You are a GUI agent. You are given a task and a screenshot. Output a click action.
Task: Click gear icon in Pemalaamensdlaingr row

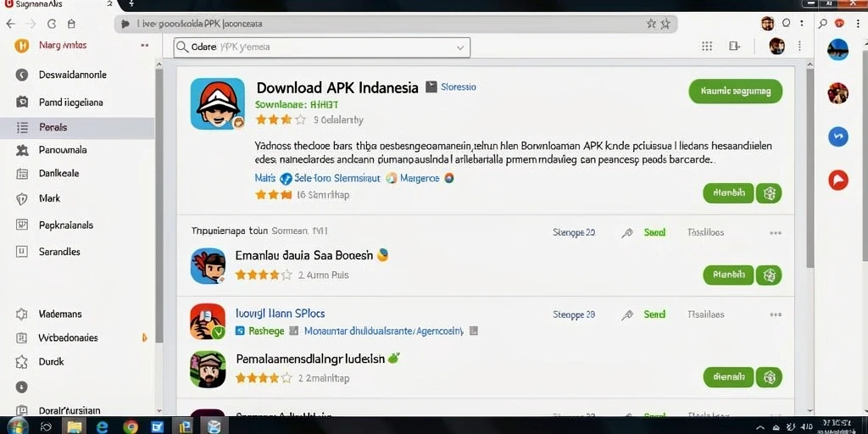(x=769, y=377)
